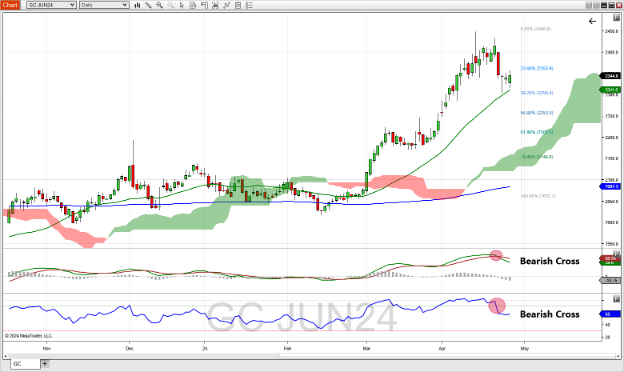The width and height of the screenshot is (624, 372).
Task: Open the GC JUN24 instrument selector dropdown
Action: tap(51, 5)
